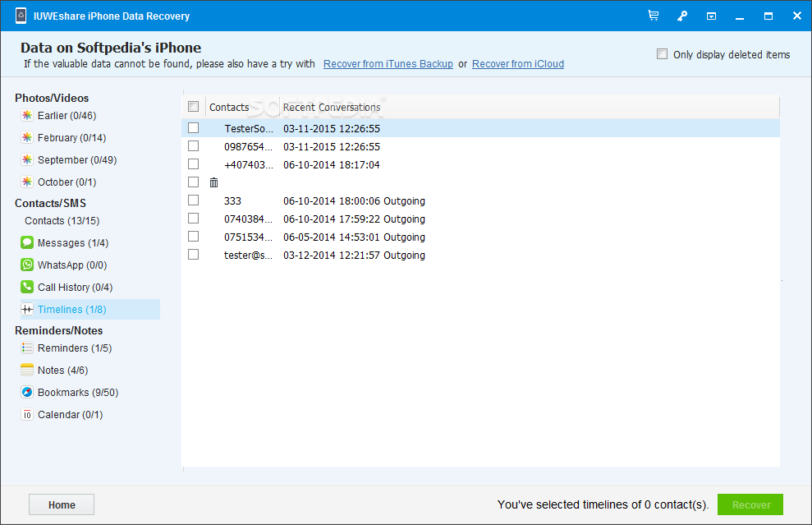Toggle the select-all checkbox in table header
The height and width of the screenshot is (525, 812).
pos(193,107)
